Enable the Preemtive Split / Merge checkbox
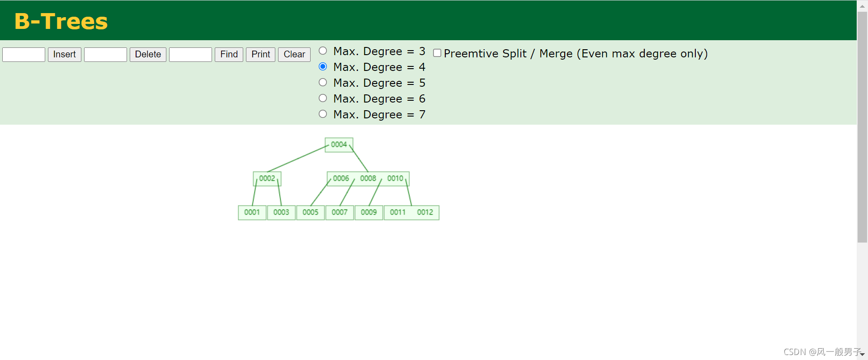The width and height of the screenshot is (868, 360). [437, 53]
